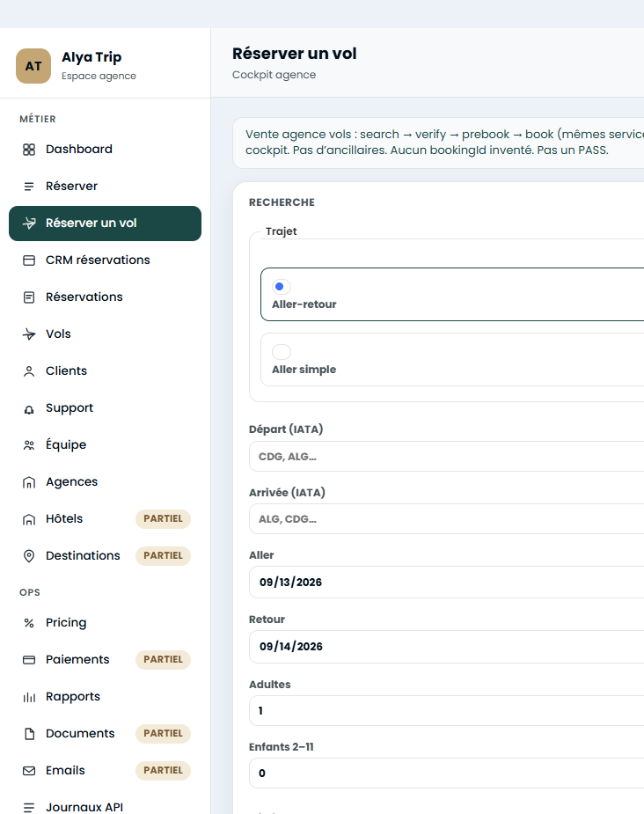Click the Espace agence subtitle
644x814 pixels.
point(99,76)
